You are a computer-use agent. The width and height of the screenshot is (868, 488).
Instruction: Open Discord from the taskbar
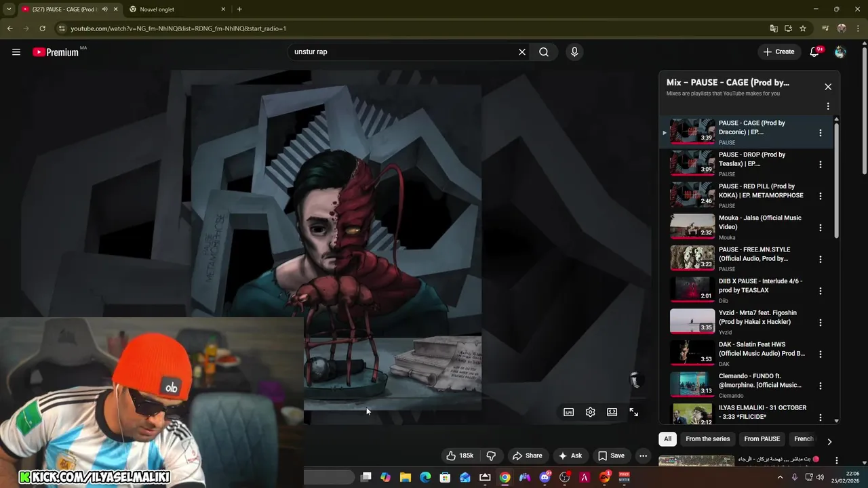pyautogui.click(x=545, y=477)
